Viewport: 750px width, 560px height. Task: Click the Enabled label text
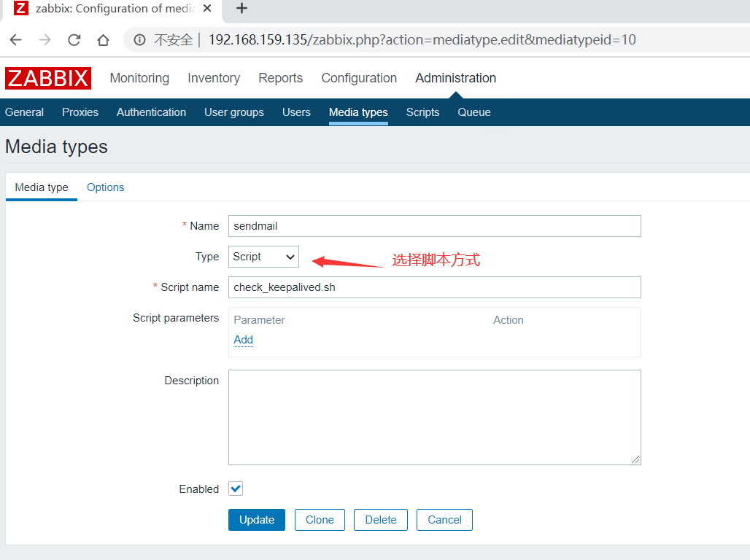pos(199,489)
